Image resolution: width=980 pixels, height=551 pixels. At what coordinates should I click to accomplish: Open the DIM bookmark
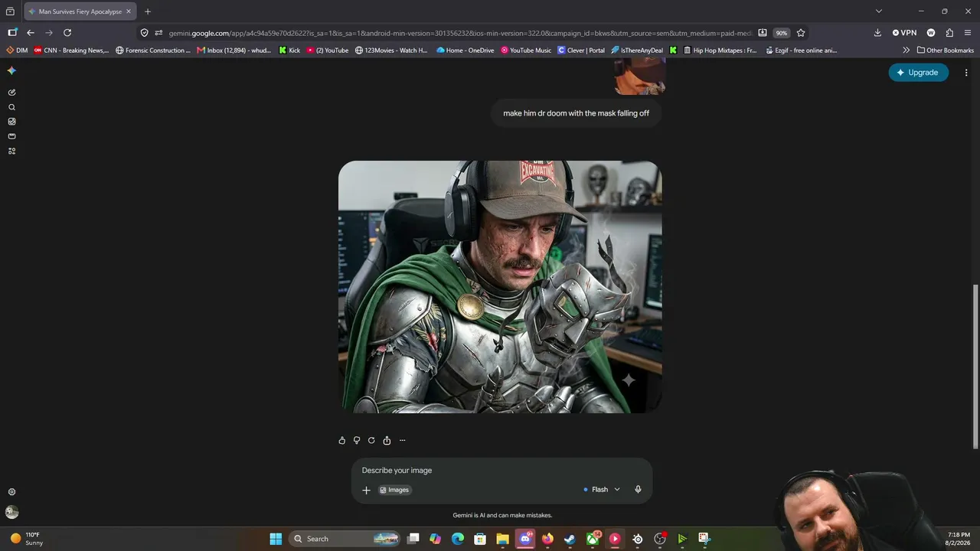17,51
